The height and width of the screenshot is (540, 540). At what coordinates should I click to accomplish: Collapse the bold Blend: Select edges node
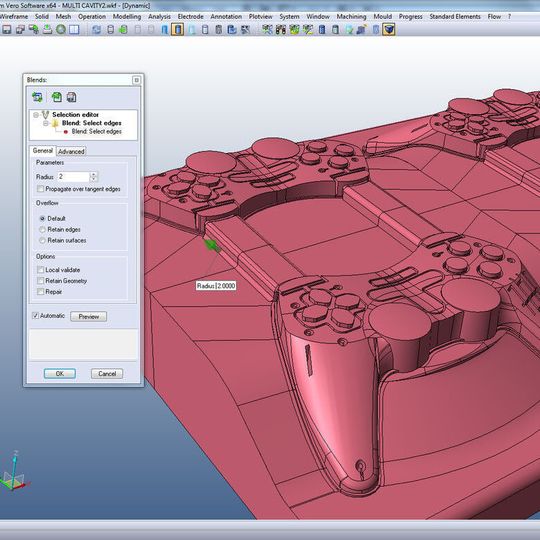(46, 123)
